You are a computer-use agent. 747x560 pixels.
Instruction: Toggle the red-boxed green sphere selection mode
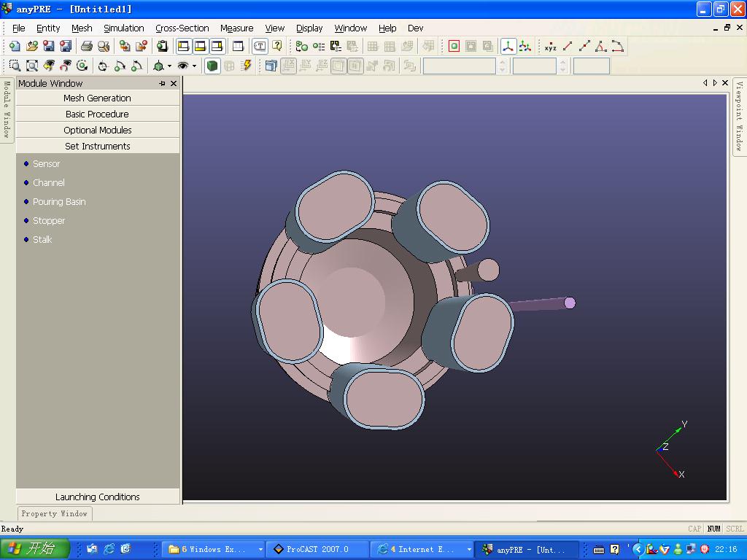454,46
